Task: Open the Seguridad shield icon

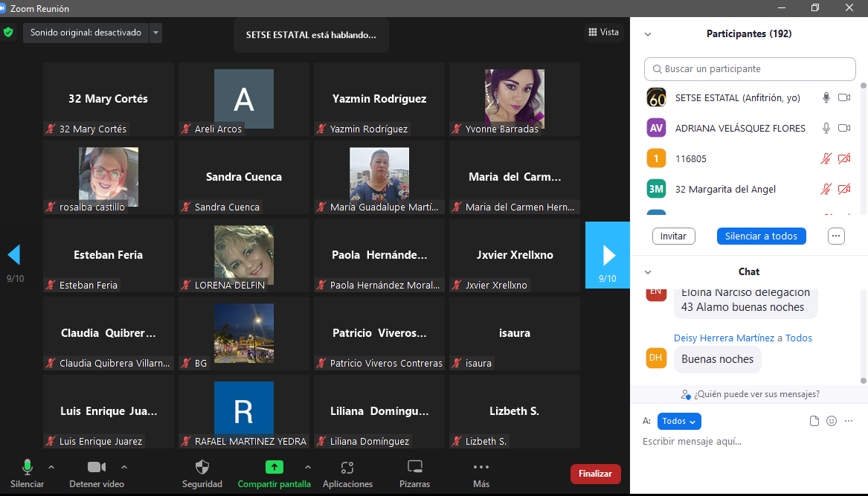Action: [202, 468]
